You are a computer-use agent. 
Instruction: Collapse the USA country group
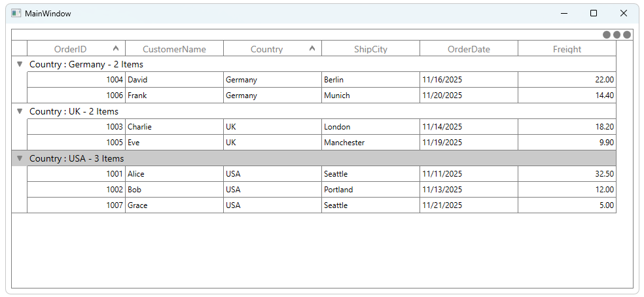click(x=19, y=158)
